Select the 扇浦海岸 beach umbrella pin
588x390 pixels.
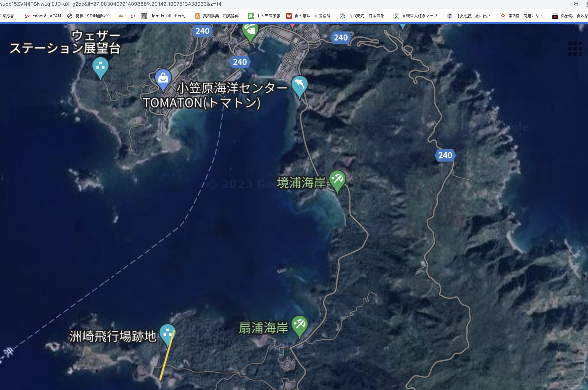299,325
